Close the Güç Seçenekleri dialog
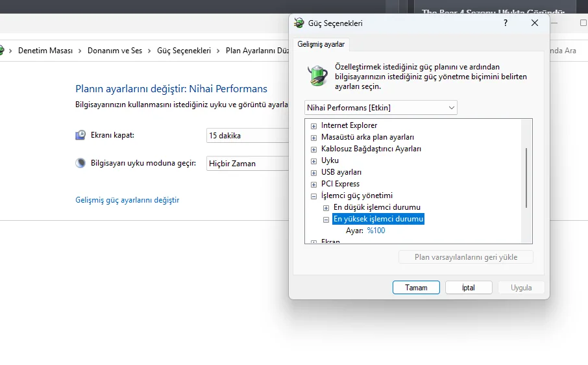The width and height of the screenshot is (588, 365). coord(535,23)
